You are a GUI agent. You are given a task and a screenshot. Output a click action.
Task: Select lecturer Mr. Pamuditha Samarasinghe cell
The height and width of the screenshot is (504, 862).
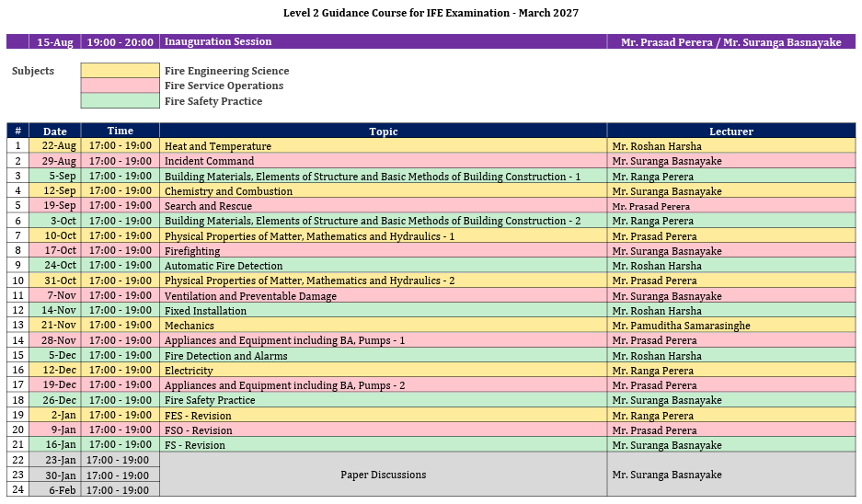point(731,326)
